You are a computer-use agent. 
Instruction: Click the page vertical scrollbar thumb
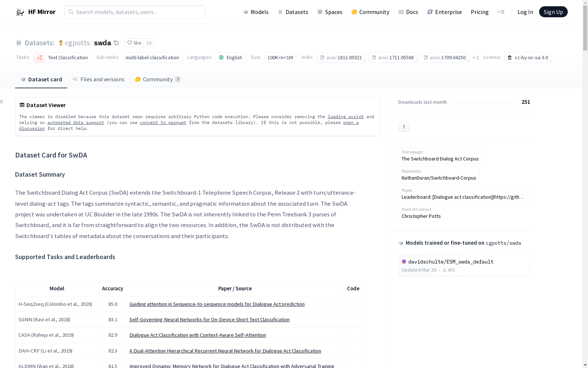[585, 28]
